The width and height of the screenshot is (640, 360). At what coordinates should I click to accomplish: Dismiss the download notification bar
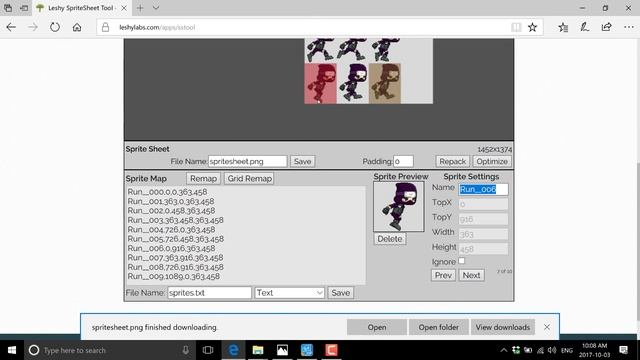547,327
